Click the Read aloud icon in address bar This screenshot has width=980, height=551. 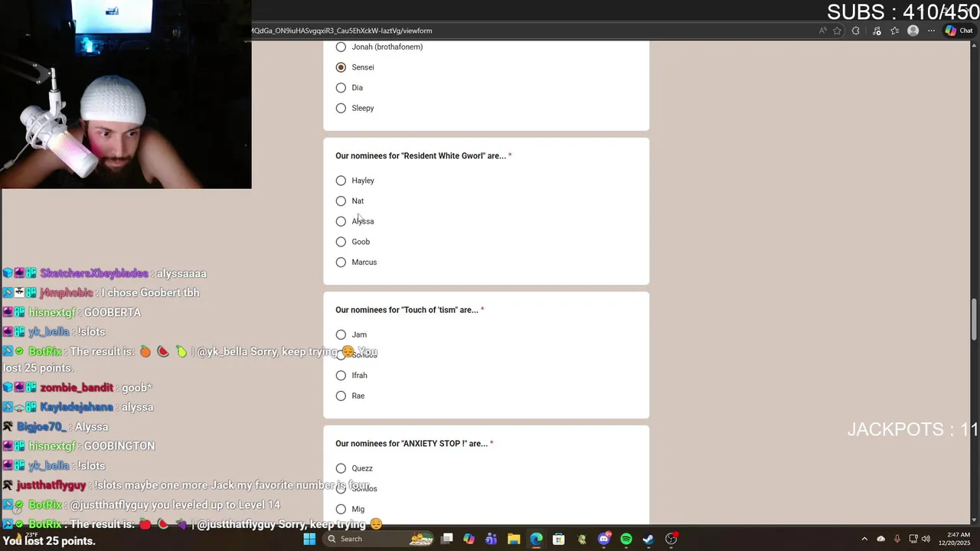[x=823, y=31]
